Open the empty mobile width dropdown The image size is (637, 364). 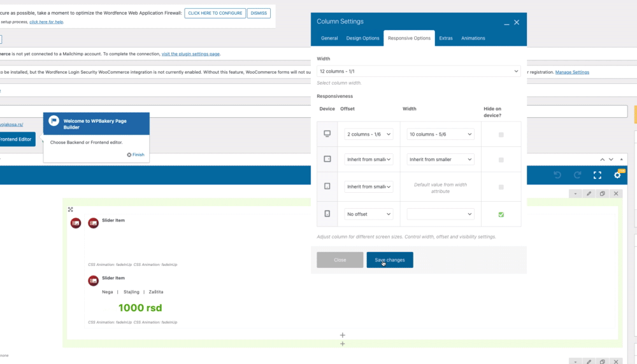(x=440, y=214)
